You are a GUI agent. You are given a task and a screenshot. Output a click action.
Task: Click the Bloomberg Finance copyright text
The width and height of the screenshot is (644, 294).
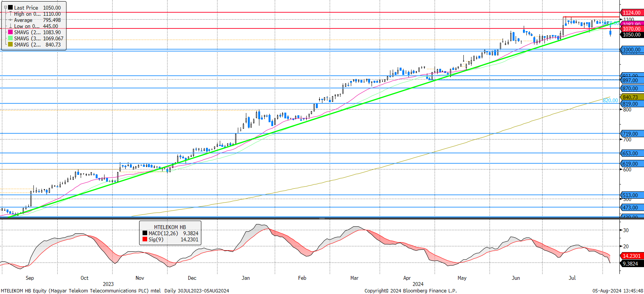(411, 291)
